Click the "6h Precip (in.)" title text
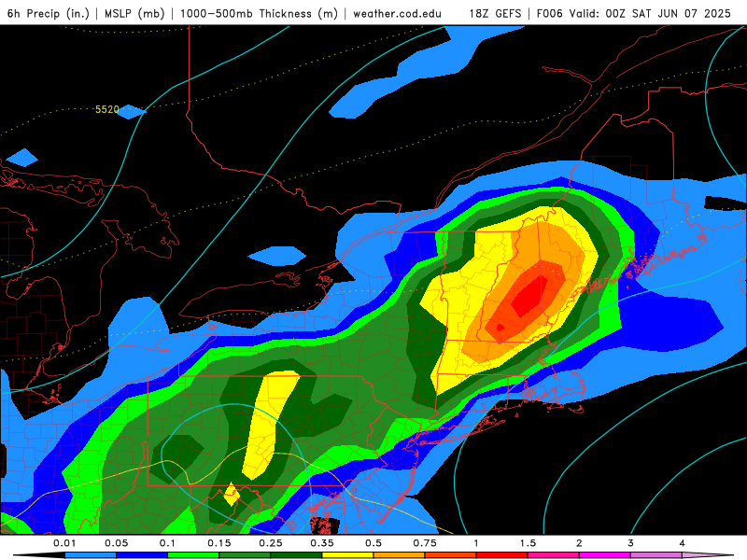 tap(49, 13)
